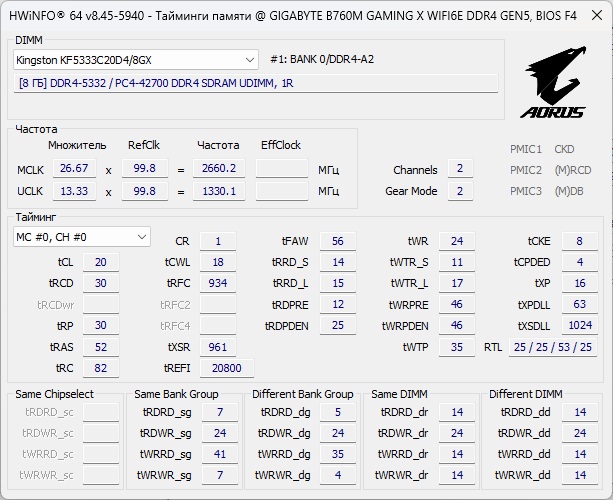Screen dimensions: 613x500
Task: Click the CR value 1
Action: tap(218, 241)
